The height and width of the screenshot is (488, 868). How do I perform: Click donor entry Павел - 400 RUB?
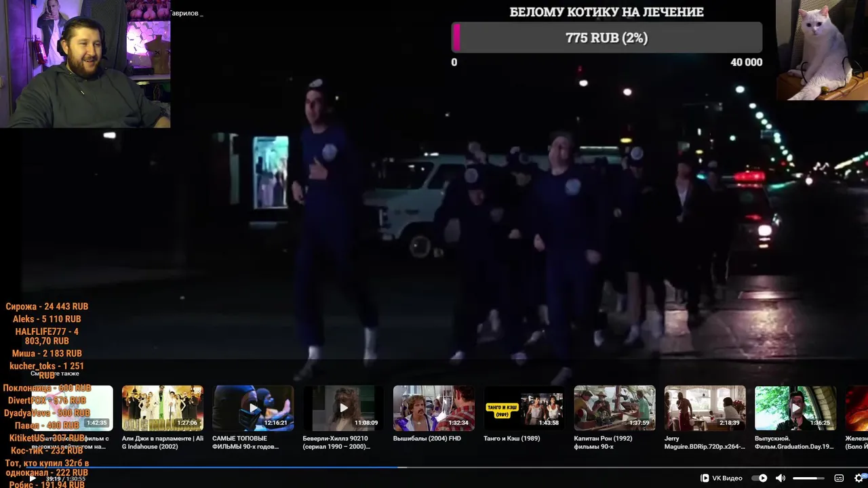pyautogui.click(x=47, y=426)
